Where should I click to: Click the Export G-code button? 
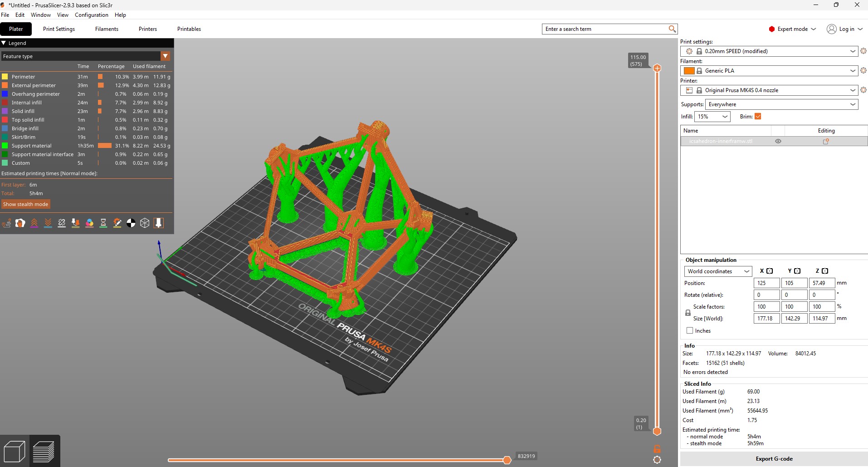click(774, 459)
